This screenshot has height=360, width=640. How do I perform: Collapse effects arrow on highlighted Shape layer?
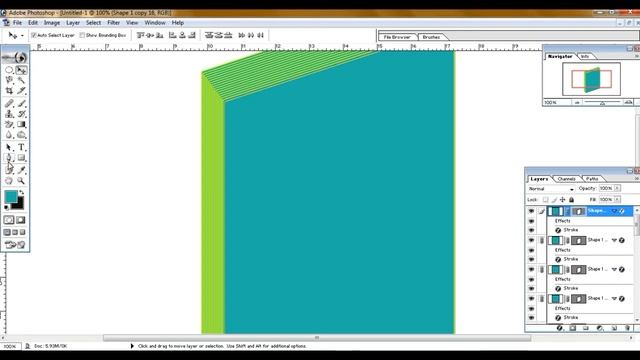(x=614, y=211)
